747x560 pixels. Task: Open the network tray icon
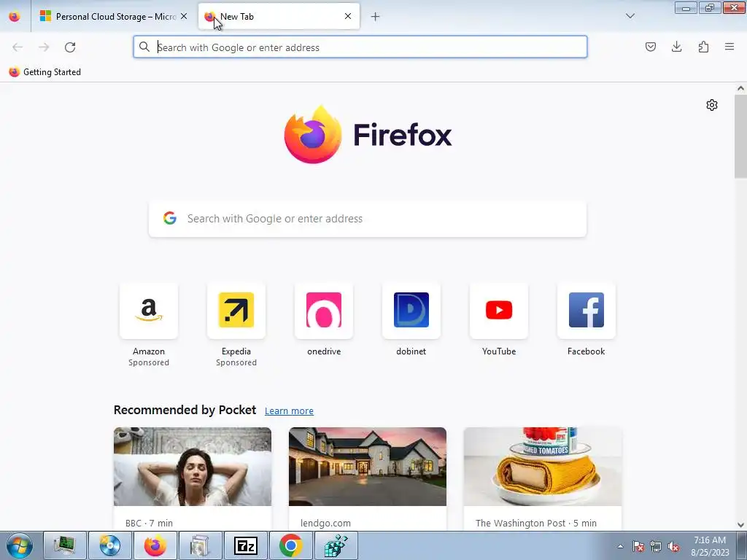click(656, 547)
